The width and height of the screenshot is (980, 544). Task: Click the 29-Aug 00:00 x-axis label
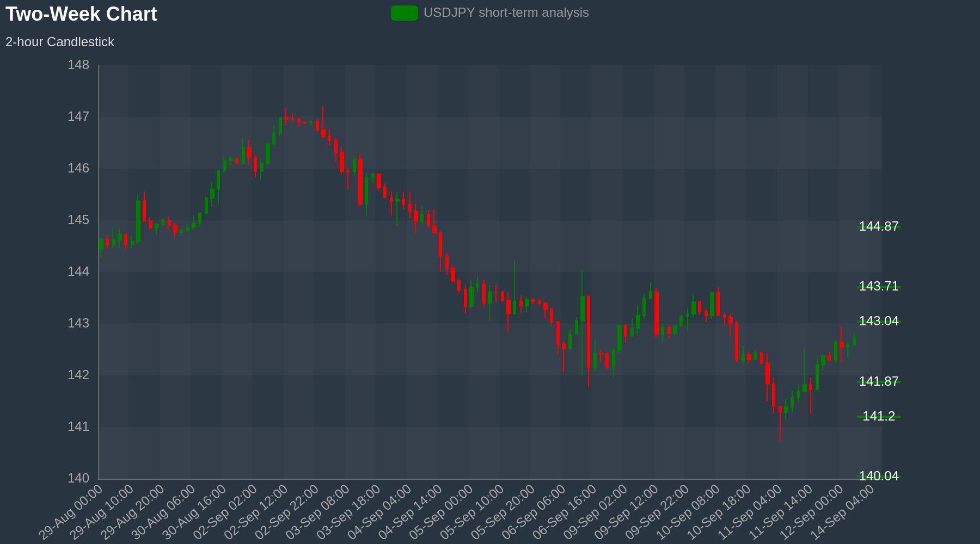pyautogui.click(x=71, y=512)
